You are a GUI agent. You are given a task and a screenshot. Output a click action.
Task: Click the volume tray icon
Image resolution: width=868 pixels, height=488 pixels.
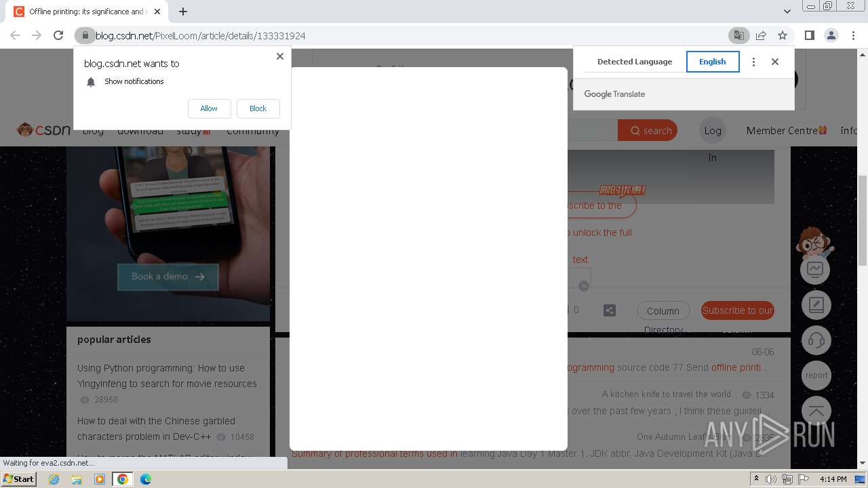771,479
